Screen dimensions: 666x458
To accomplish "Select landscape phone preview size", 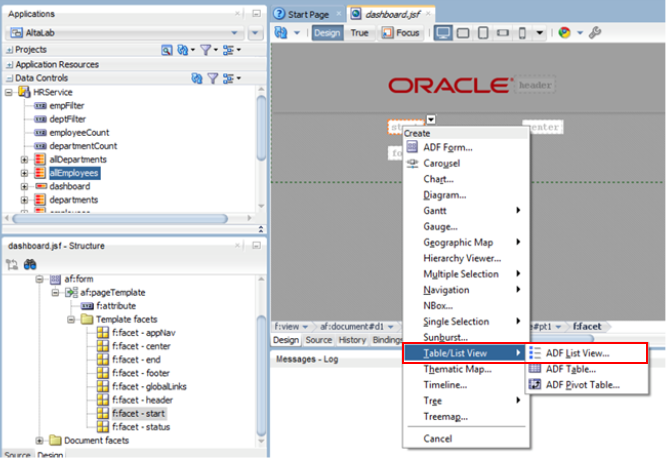I will 503,33.
